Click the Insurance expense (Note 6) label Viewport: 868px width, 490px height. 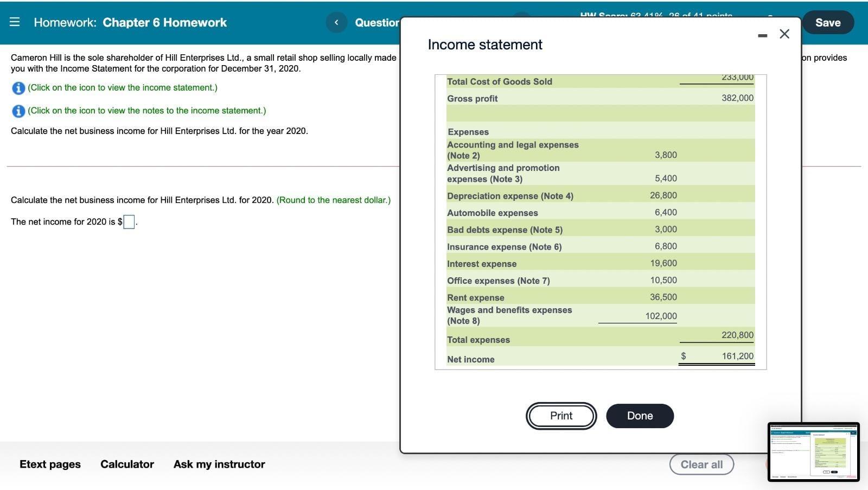click(504, 247)
